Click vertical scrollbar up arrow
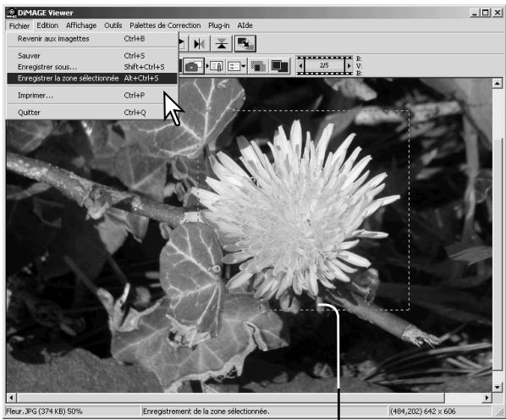 tap(497, 84)
